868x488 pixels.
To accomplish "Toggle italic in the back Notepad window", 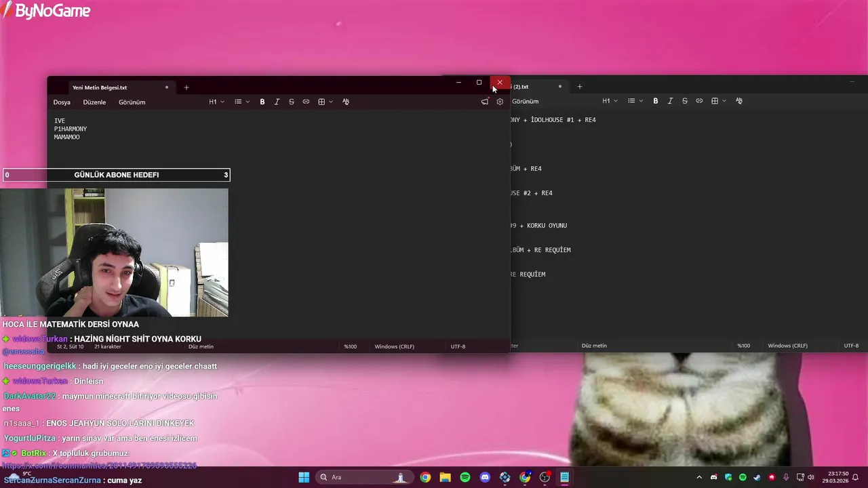I will pyautogui.click(x=670, y=101).
